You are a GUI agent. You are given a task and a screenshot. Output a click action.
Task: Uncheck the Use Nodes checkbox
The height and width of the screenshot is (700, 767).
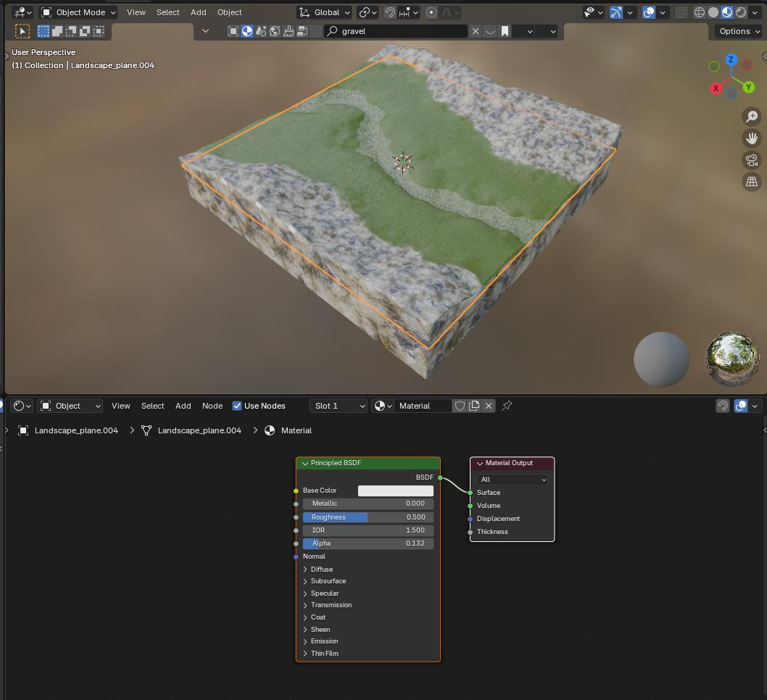pyautogui.click(x=237, y=406)
